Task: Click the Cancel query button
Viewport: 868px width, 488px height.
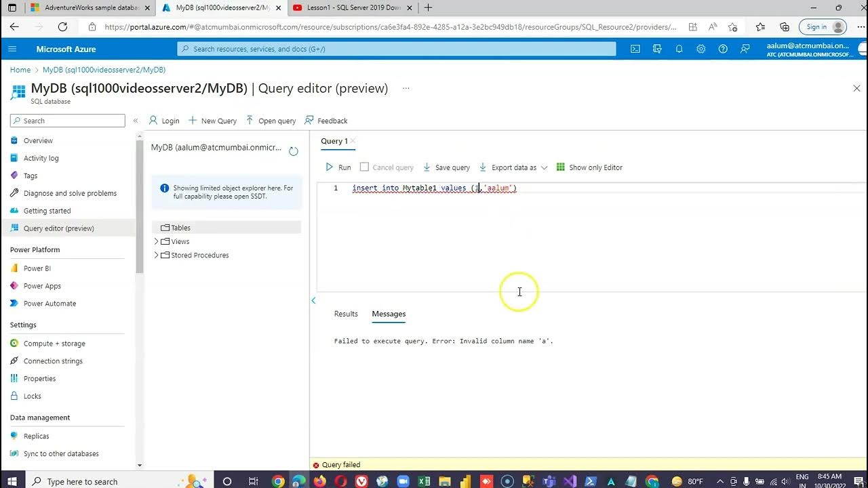Action: pyautogui.click(x=387, y=167)
